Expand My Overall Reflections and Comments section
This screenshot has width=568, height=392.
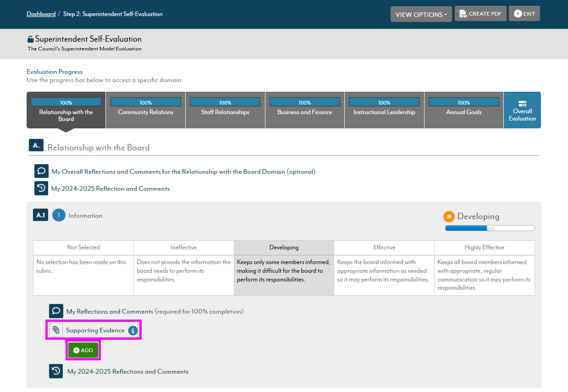click(x=183, y=171)
